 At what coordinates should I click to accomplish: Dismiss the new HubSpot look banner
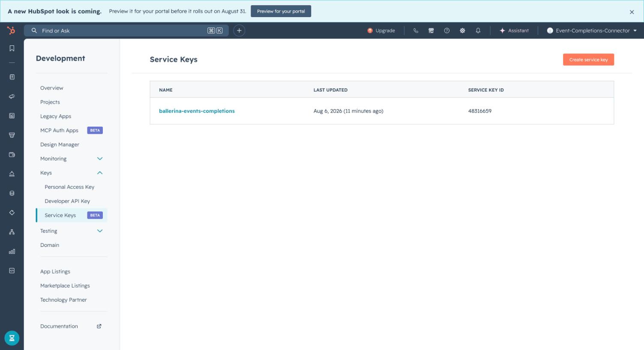tap(632, 12)
